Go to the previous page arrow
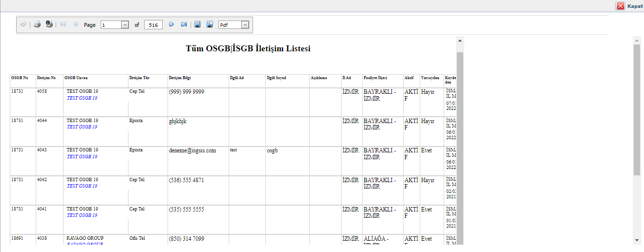This screenshot has width=644, height=252. [75, 24]
